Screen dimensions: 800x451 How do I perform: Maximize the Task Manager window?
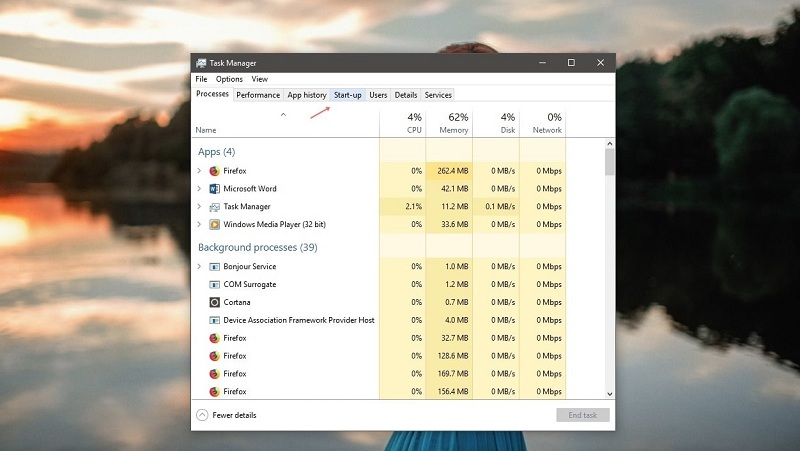click(571, 63)
